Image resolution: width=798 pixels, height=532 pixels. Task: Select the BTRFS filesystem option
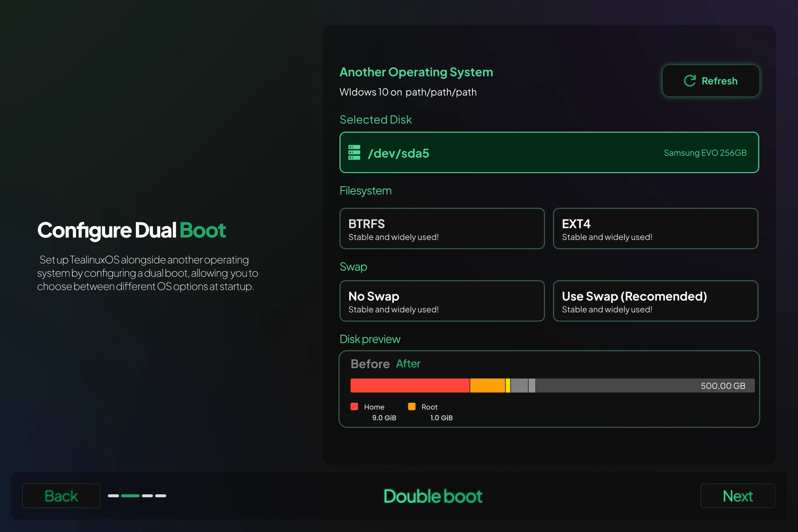(x=442, y=228)
